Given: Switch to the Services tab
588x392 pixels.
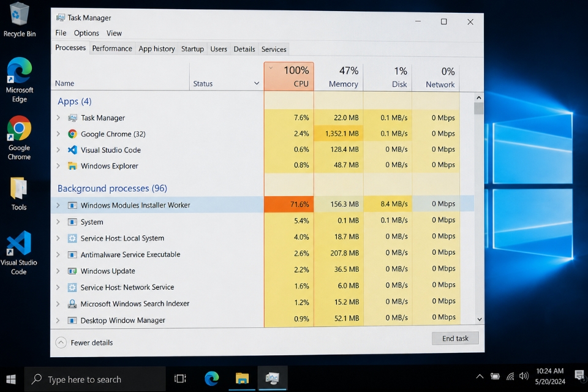Looking at the screenshot, I should click(274, 49).
